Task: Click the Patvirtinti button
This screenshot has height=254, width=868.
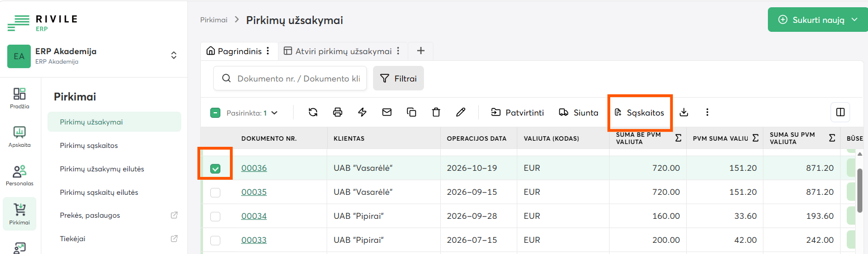Action: [517, 112]
